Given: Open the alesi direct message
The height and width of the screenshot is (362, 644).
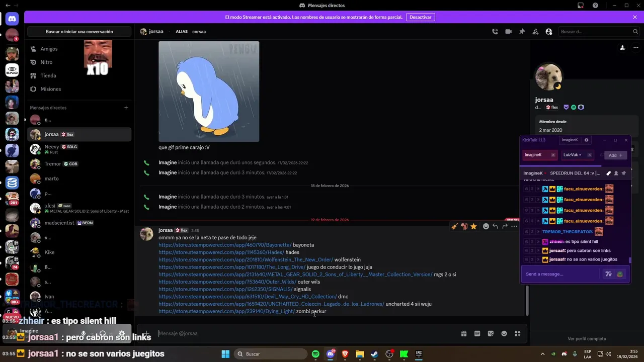Looking at the screenshot, I should pyautogui.click(x=79, y=208).
